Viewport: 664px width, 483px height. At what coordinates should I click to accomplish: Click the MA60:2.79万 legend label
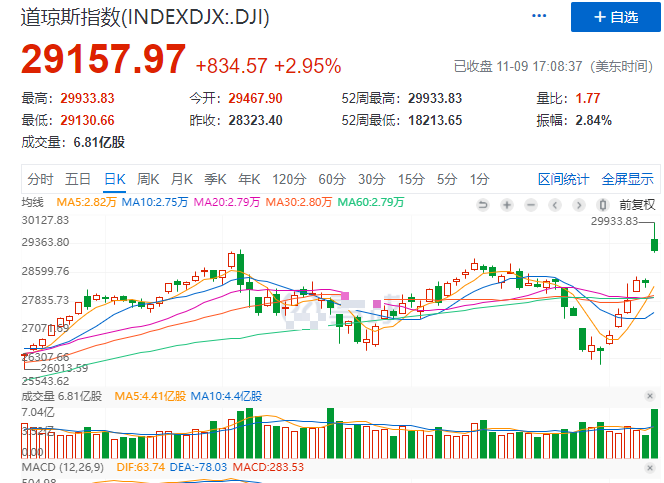tap(371, 202)
